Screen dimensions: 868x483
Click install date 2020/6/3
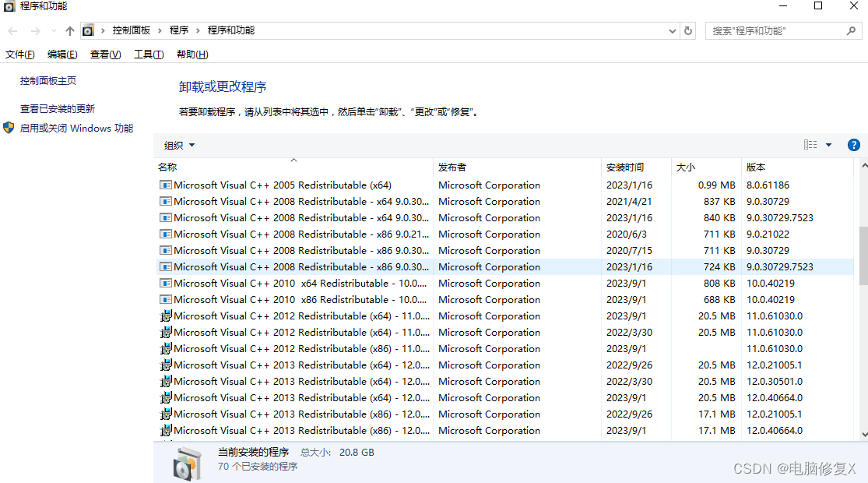click(626, 234)
